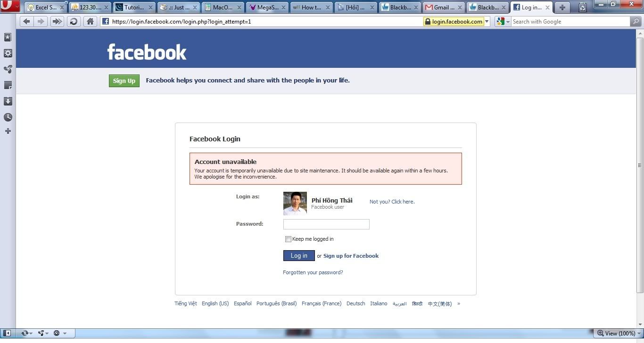The image size is (644, 343).
Task: Open the Bookmarks panel in sidebar
Action: pyautogui.click(x=8, y=37)
